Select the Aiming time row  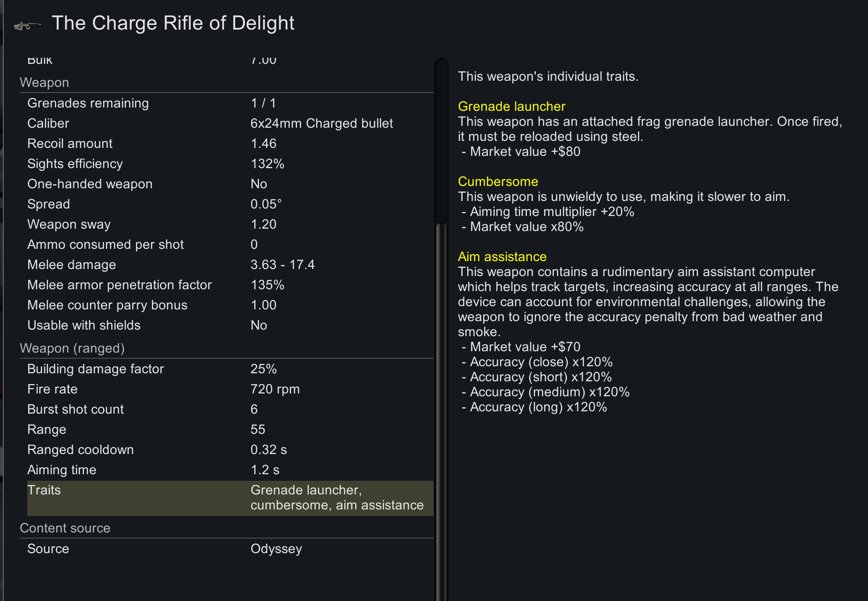pyautogui.click(x=230, y=470)
